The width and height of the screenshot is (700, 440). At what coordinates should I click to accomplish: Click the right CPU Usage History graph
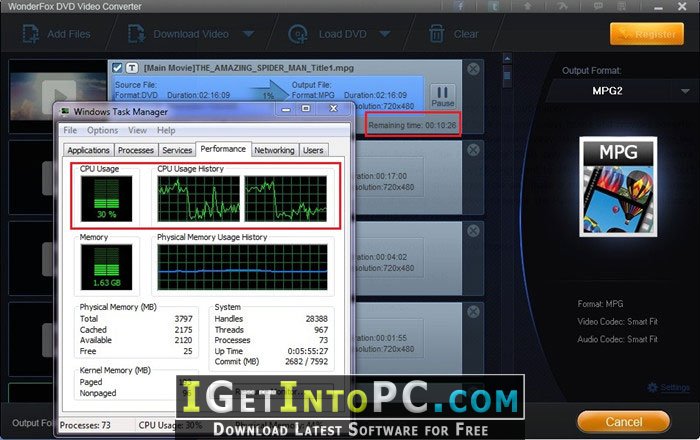286,198
